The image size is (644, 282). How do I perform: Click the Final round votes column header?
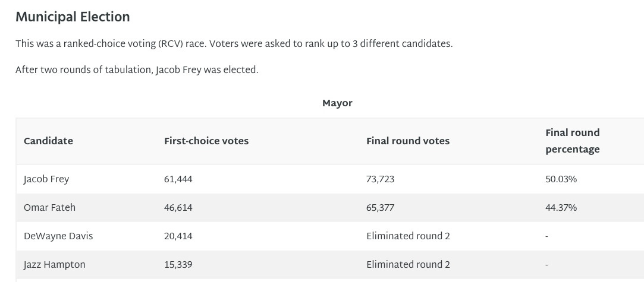pyautogui.click(x=408, y=141)
